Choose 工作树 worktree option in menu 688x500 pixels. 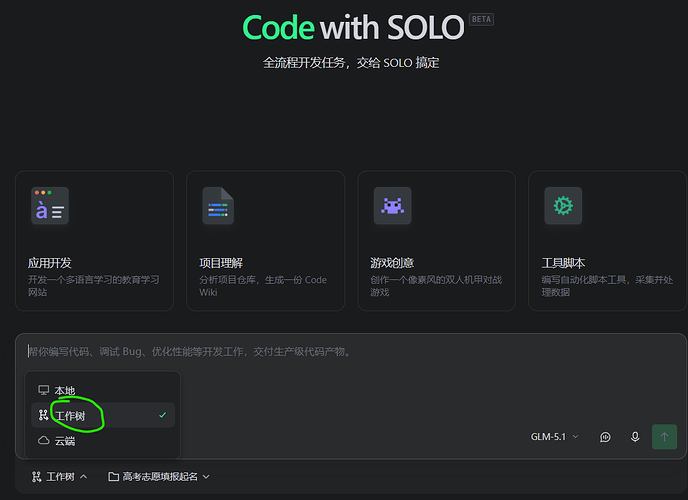[103, 415]
